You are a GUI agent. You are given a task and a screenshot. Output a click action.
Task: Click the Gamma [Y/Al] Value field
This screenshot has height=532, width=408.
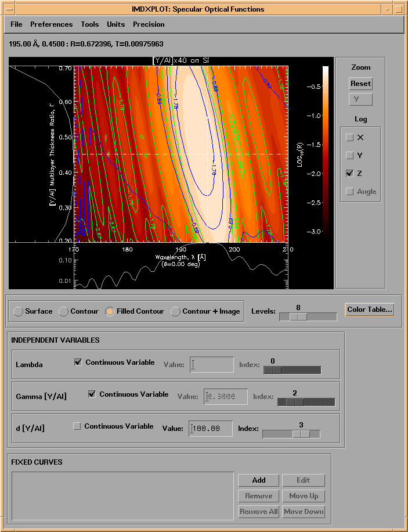(x=226, y=397)
